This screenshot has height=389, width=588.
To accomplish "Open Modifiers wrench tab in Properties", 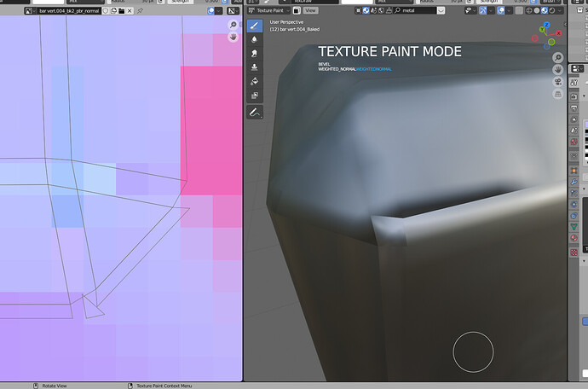I will pos(574,182).
